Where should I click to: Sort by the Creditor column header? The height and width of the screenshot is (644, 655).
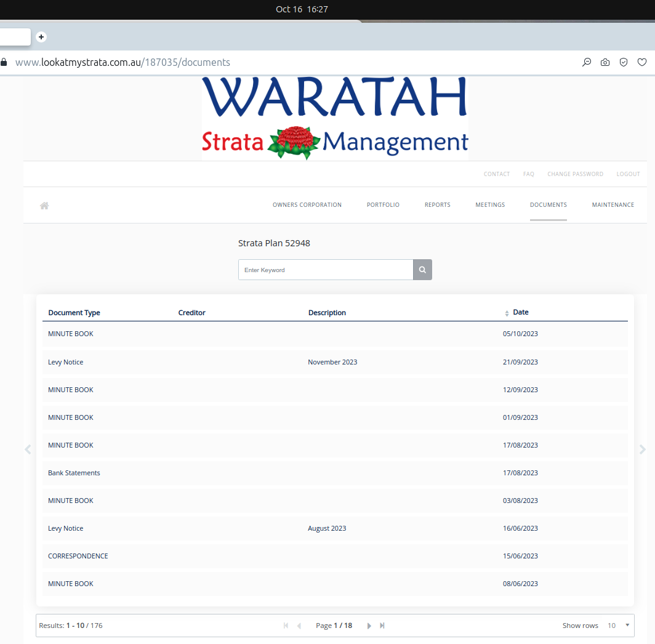point(191,313)
